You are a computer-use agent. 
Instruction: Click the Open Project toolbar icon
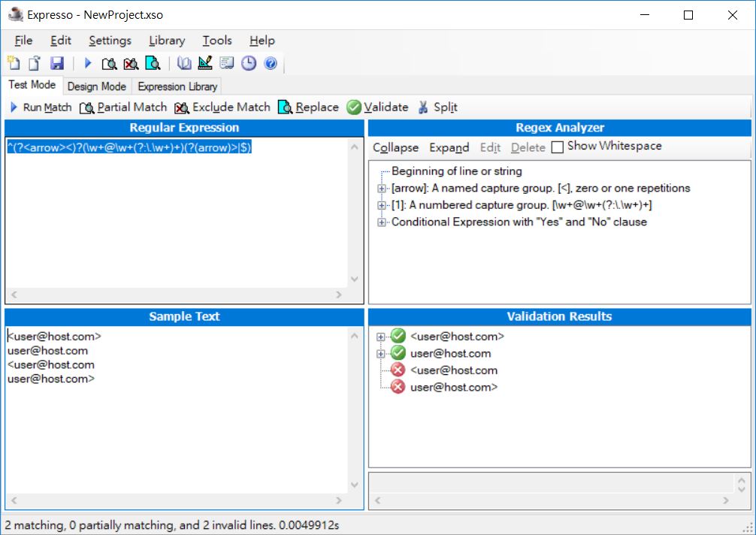pos(35,63)
